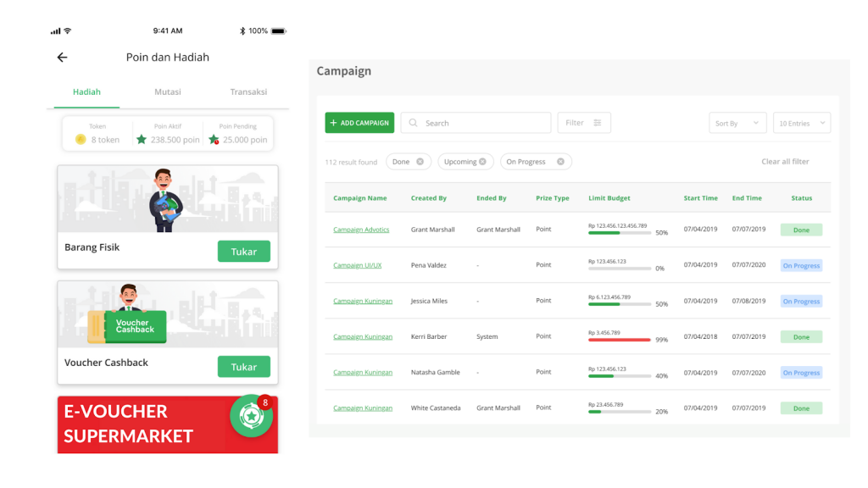Sort by End Time column header
868x488 pixels.
(x=748, y=198)
